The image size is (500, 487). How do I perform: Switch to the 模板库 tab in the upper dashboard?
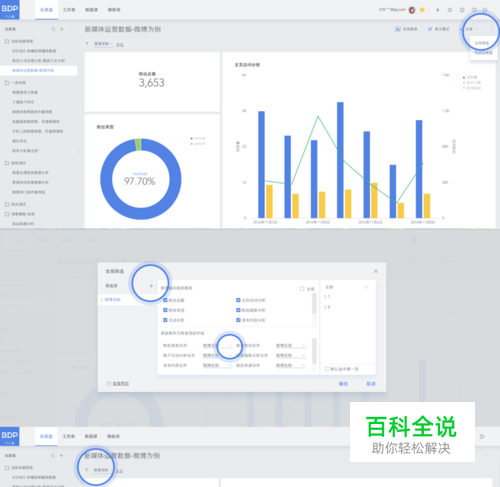[x=114, y=10]
